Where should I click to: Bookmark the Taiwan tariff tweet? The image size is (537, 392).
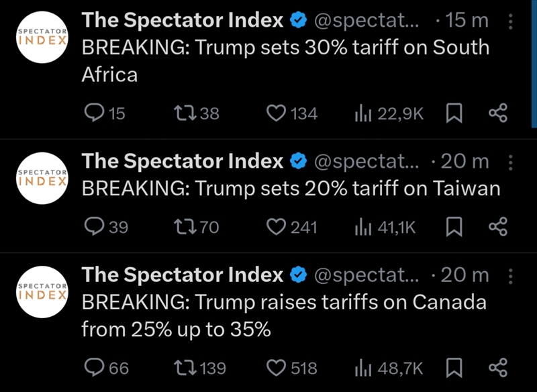tap(454, 228)
